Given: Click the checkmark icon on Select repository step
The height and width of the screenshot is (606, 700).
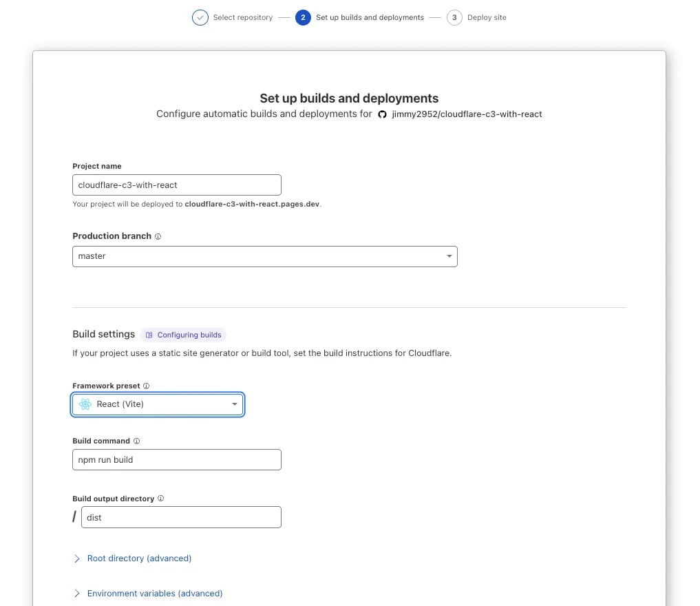Looking at the screenshot, I should point(200,17).
